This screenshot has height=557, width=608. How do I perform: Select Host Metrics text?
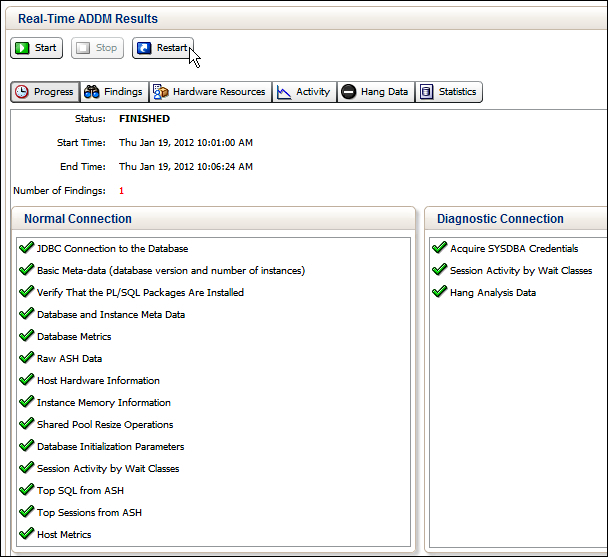(x=64, y=535)
